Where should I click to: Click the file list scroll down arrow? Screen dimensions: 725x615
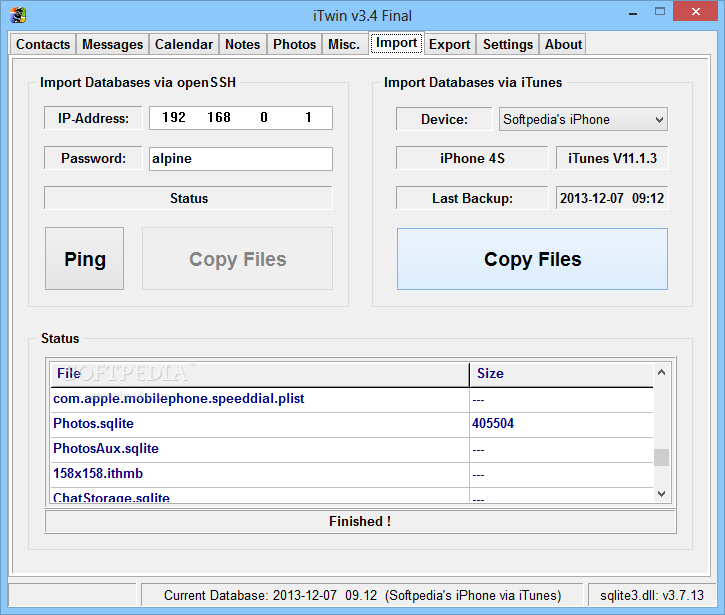coord(661,493)
